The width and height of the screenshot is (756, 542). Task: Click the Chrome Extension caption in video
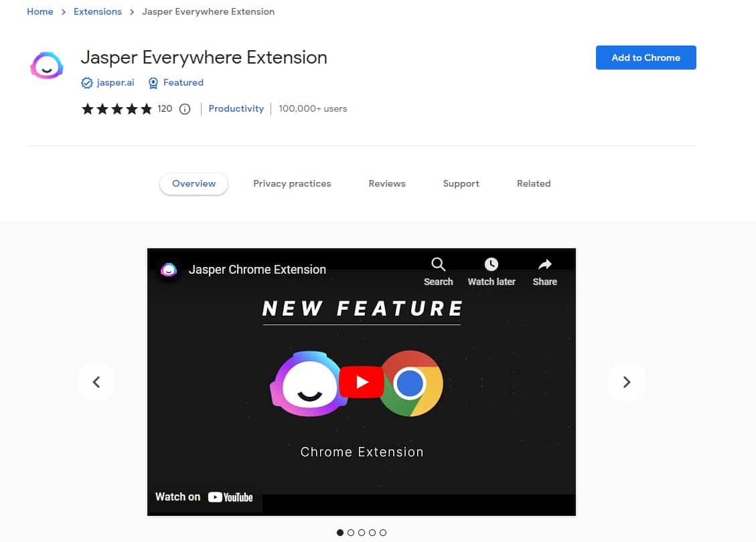click(362, 452)
